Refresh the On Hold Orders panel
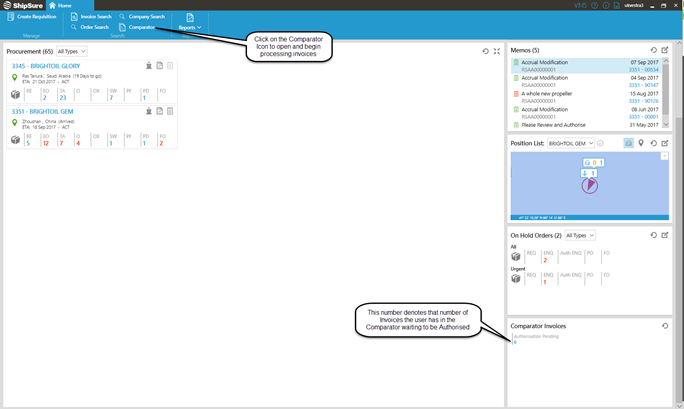Image resolution: width=684 pixels, height=409 pixels. tap(653, 235)
